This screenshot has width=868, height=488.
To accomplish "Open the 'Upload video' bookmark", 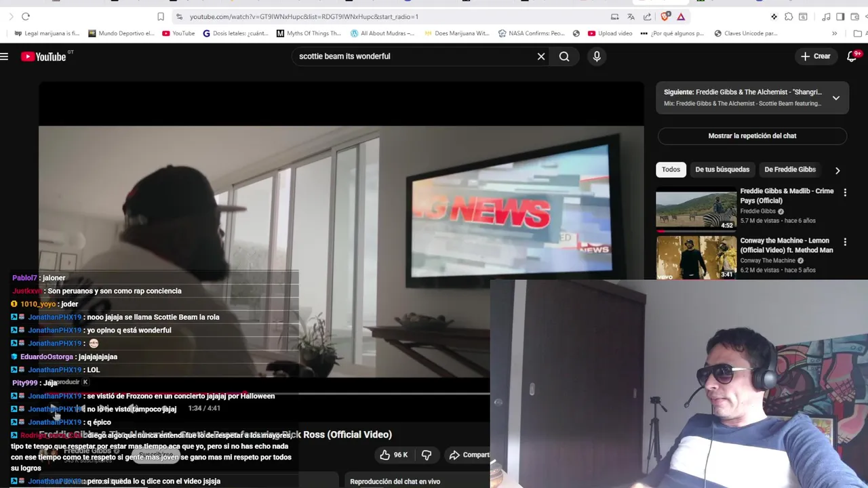I will pos(610,33).
